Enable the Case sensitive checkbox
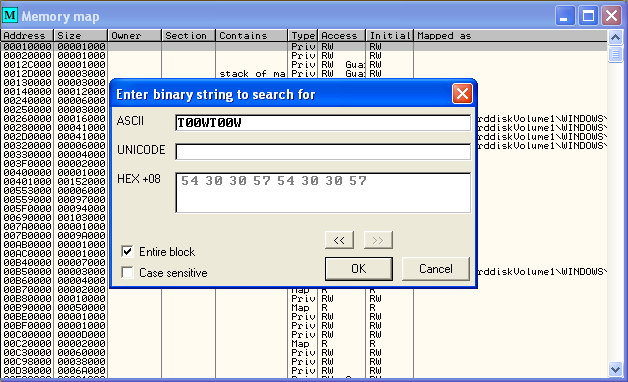Screen dimensions: 628x382 tap(127, 273)
